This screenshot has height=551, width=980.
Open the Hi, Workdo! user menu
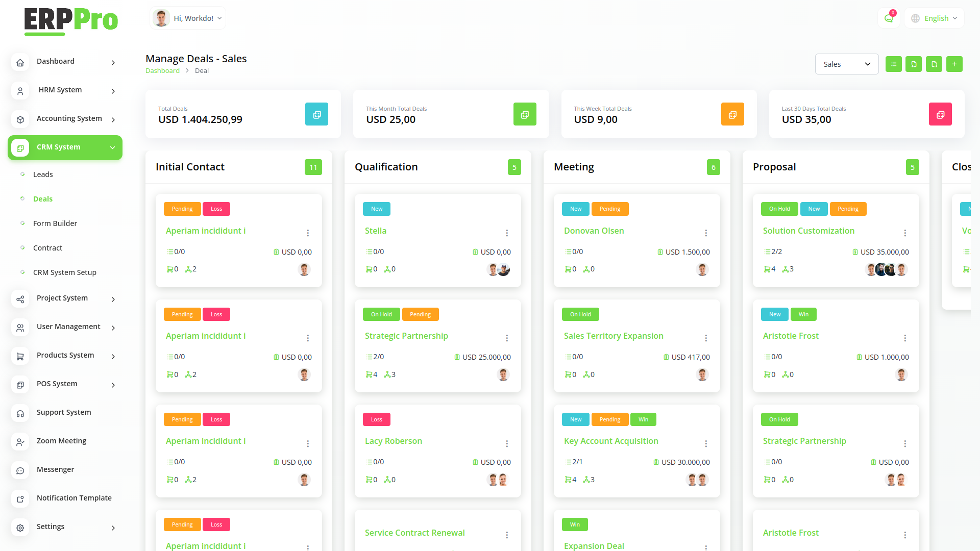(x=188, y=18)
